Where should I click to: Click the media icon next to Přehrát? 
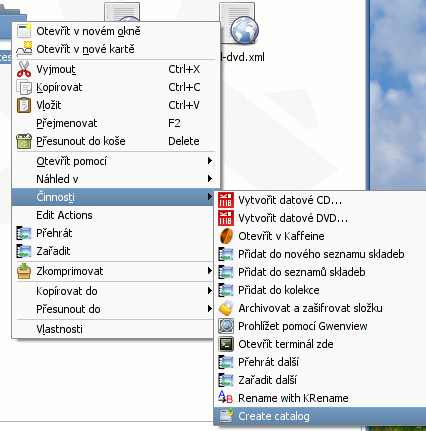[x=24, y=233]
